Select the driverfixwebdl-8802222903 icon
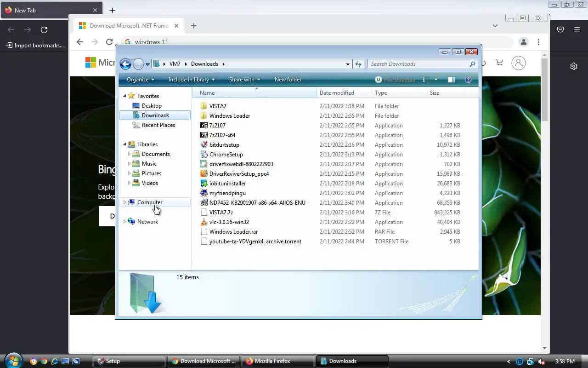 [204, 164]
